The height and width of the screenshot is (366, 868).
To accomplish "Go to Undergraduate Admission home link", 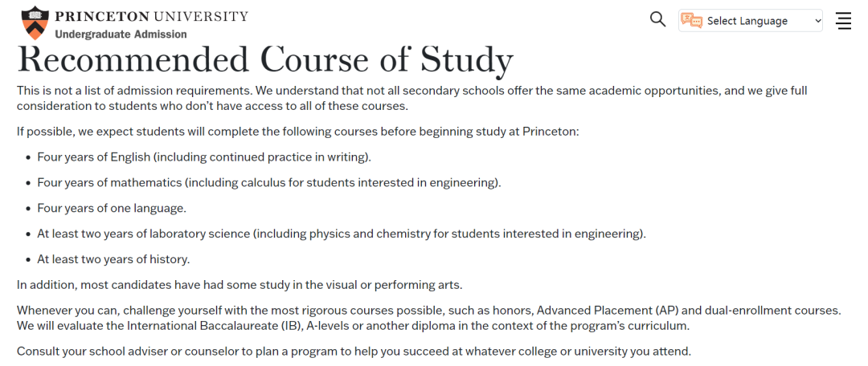I will coord(121,35).
